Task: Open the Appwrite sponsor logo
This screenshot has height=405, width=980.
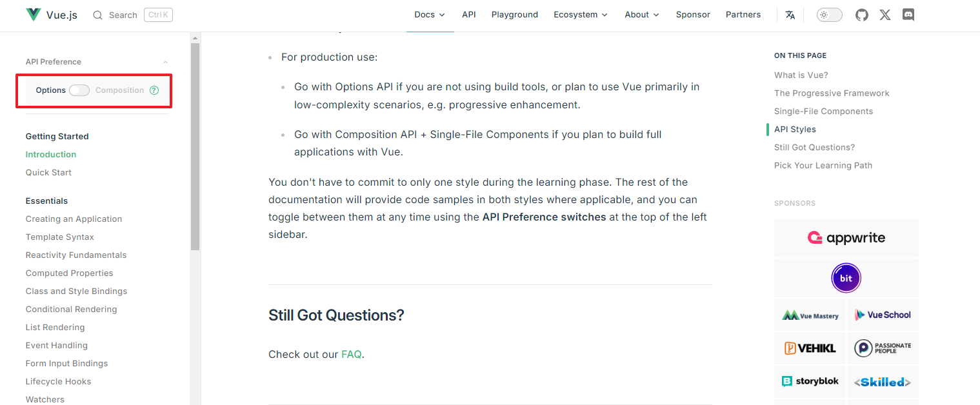Action: pyautogui.click(x=846, y=238)
